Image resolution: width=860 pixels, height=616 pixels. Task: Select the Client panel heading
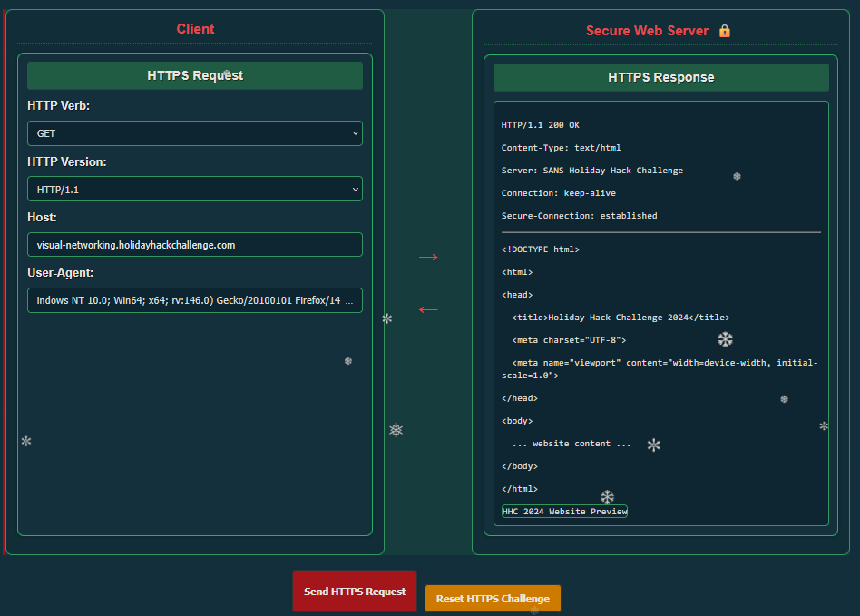tap(195, 29)
